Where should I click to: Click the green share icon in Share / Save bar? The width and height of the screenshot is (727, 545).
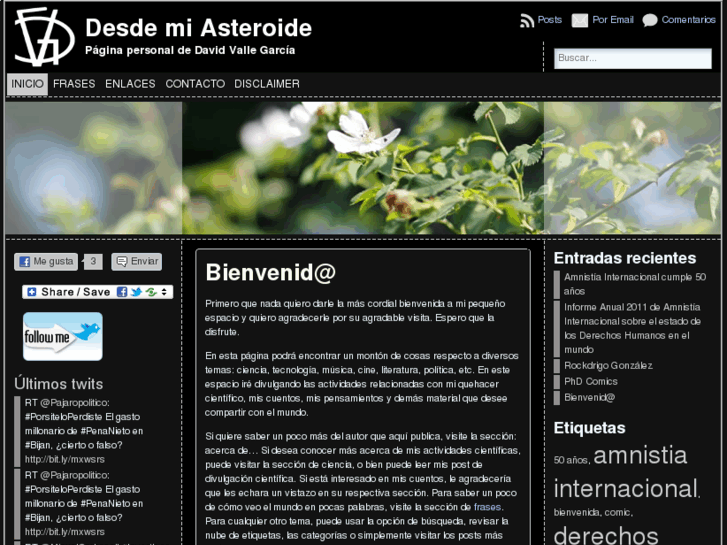(x=151, y=292)
